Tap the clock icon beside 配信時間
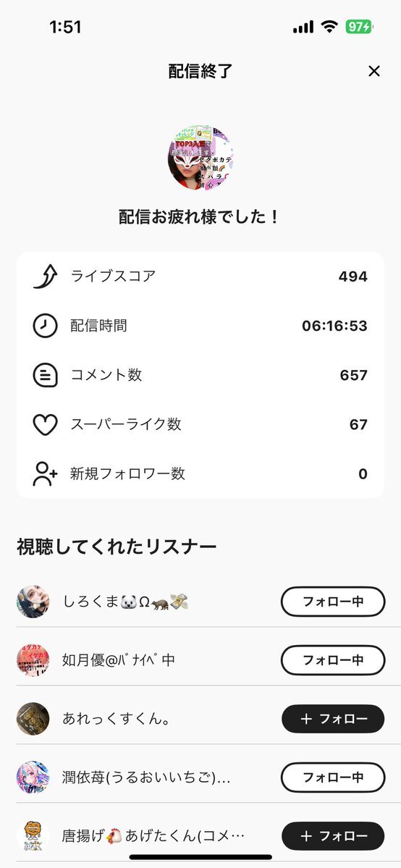401x868 pixels. click(x=45, y=326)
